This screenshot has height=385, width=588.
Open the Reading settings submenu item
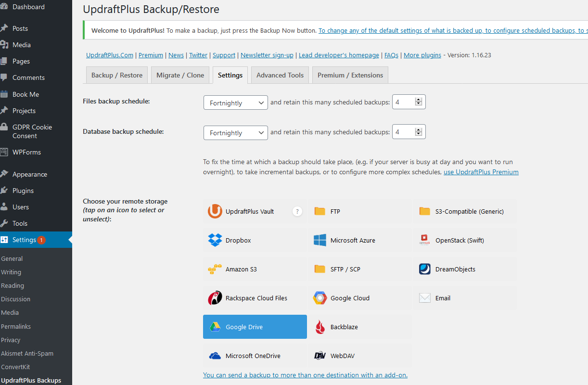pyautogui.click(x=13, y=285)
